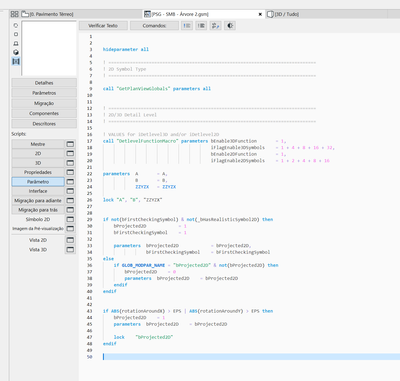Open Migração para trás window icon

point(70,210)
